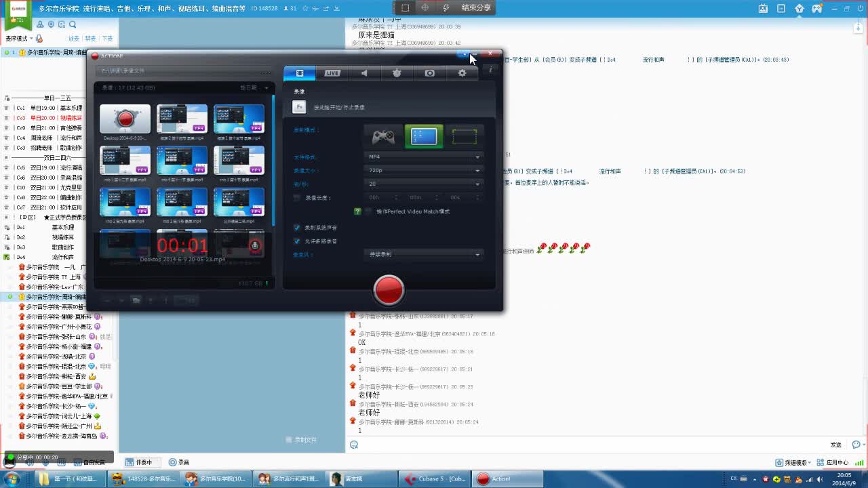Click the recordings folder path field

pos(182,70)
